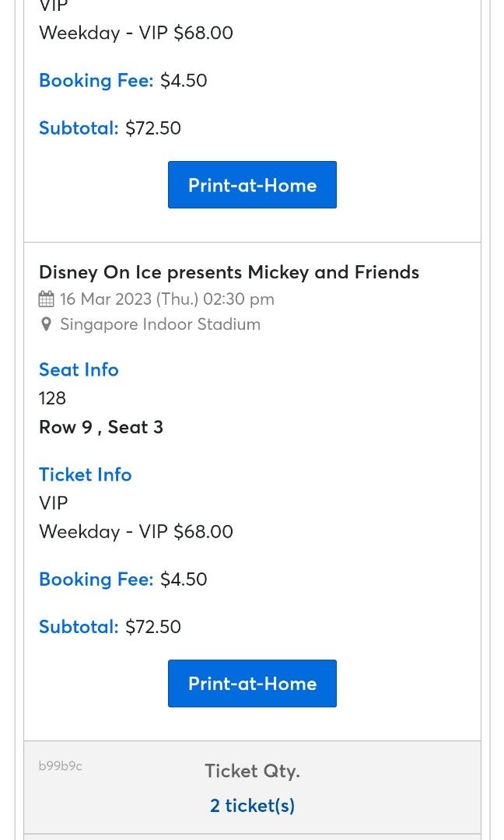This screenshot has width=504, height=840.
Task: Expand the Booking Fee details
Action: click(x=96, y=579)
